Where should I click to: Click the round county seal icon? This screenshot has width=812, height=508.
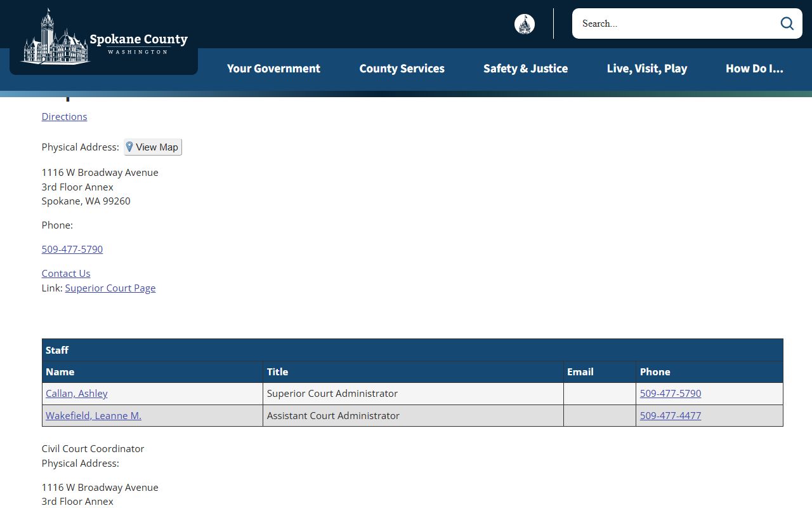click(x=525, y=24)
